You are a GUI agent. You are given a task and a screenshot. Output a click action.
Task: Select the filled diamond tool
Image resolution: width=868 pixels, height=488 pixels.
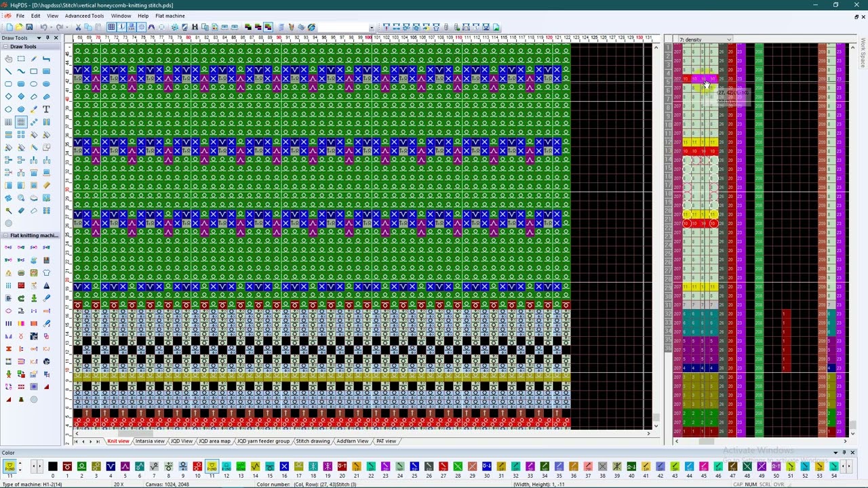click(21, 97)
